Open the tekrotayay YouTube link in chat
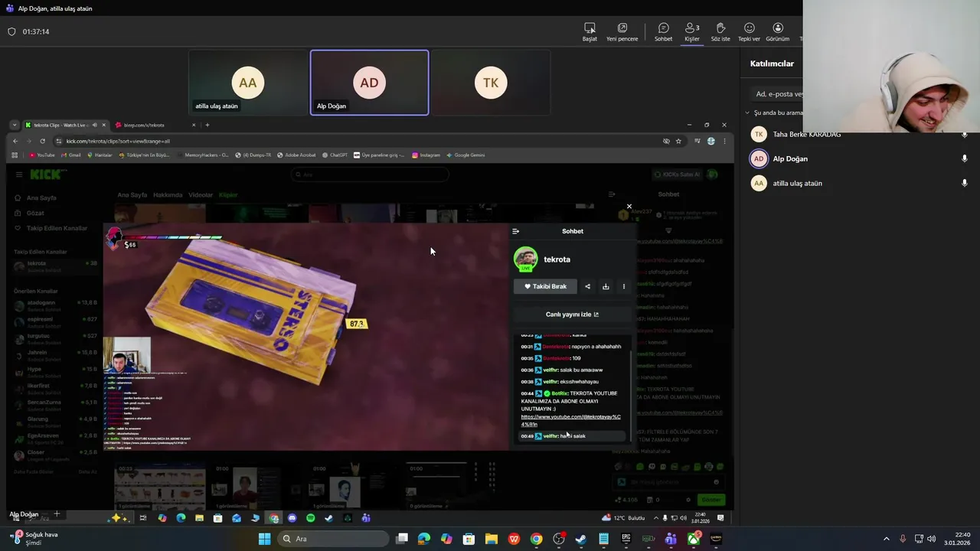980x551 pixels. [571, 420]
